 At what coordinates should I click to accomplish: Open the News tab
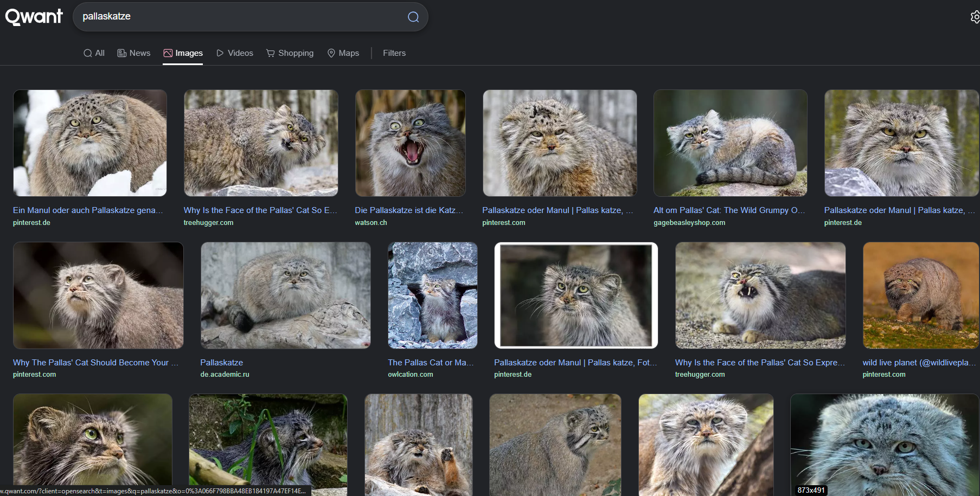click(134, 53)
